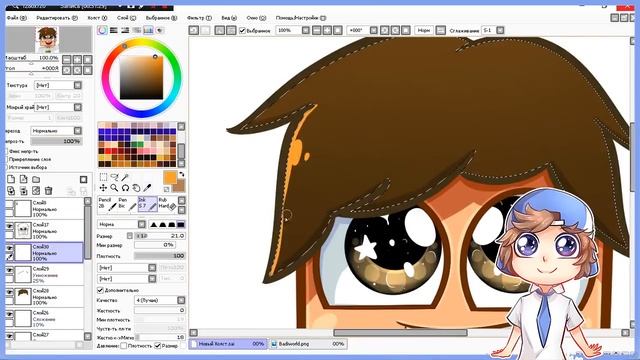
Task: Open first brush texture [Нет] dropdown
Action: point(127,268)
